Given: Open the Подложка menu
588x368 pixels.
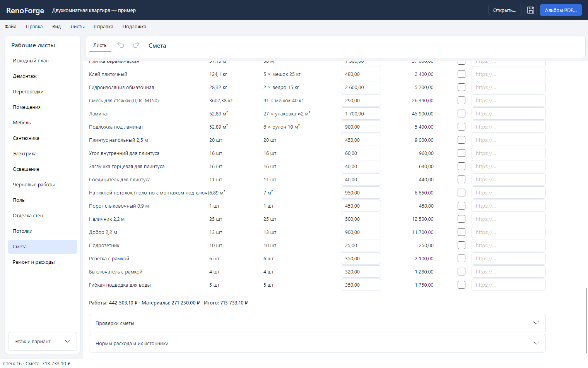Looking at the screenshot, I should point(134,27).
